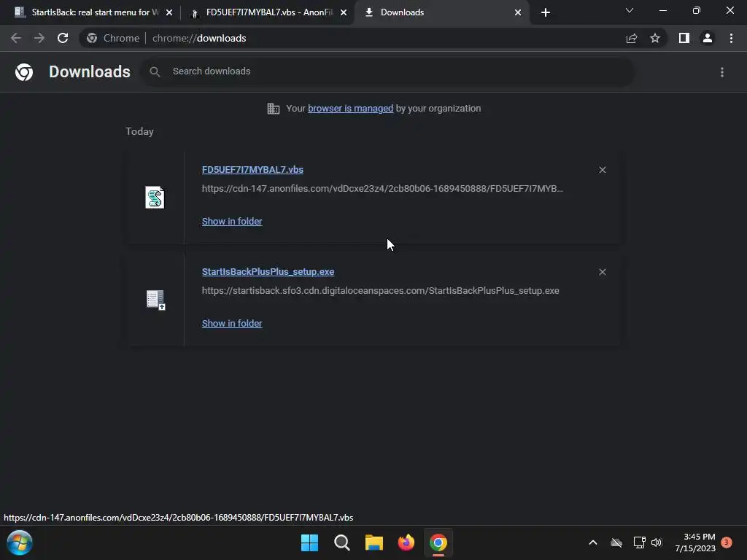The image size is (747, 560).
Task: Click the chrome://downloads address bar
Action: coord(371,38)
